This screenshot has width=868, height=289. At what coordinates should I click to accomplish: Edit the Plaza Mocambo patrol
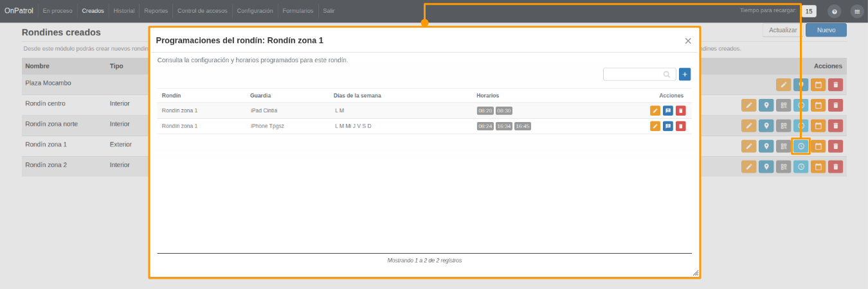(783, 85)
